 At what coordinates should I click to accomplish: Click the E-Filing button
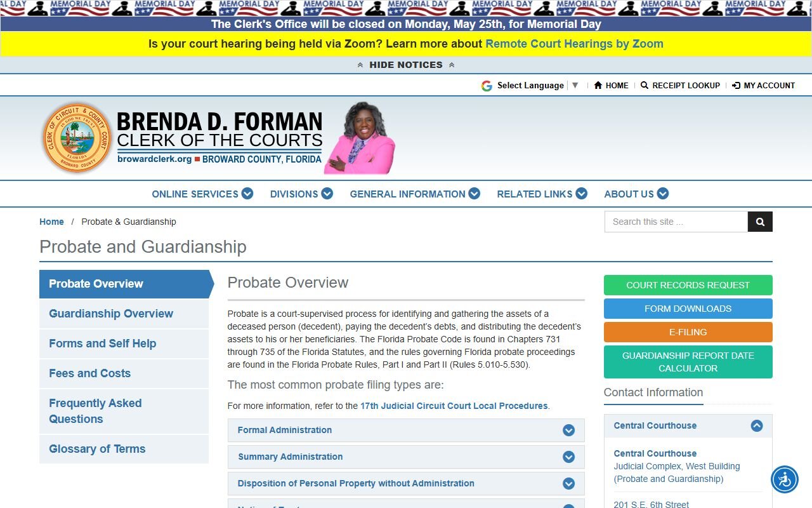[x=688, y=332]
